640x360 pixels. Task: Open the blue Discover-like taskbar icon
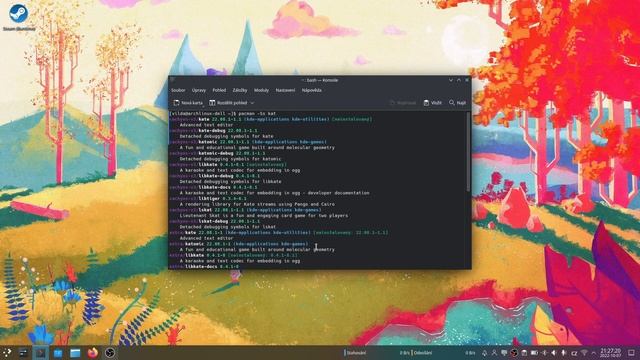coord(58,353)
